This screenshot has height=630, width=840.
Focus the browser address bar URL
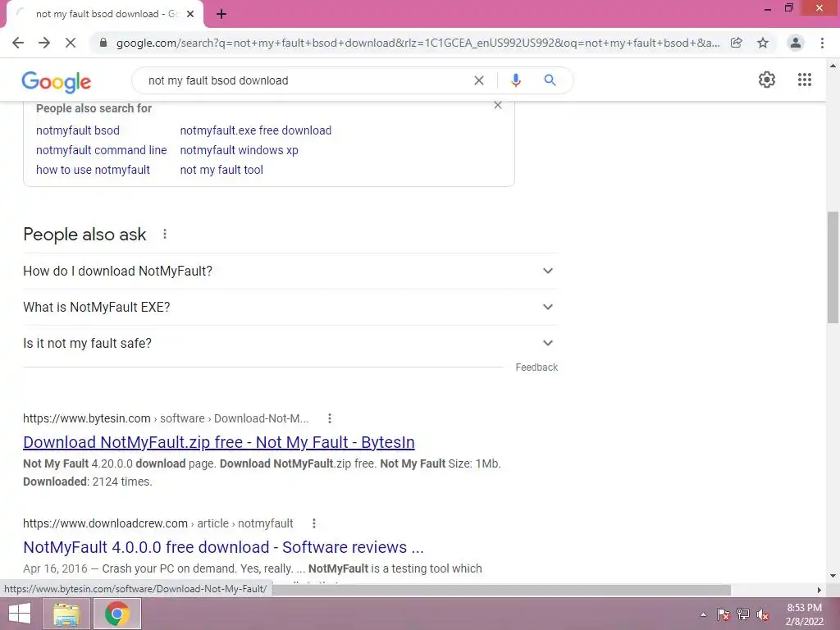click(x=418, y=43)
